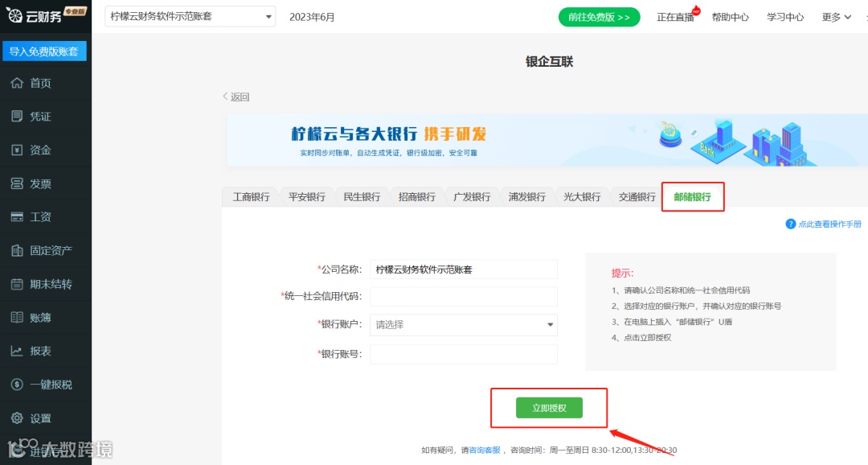Click the book icon beside 账簿
The width and height of the screenshot is (868, 465).
(x=17, y=318)
